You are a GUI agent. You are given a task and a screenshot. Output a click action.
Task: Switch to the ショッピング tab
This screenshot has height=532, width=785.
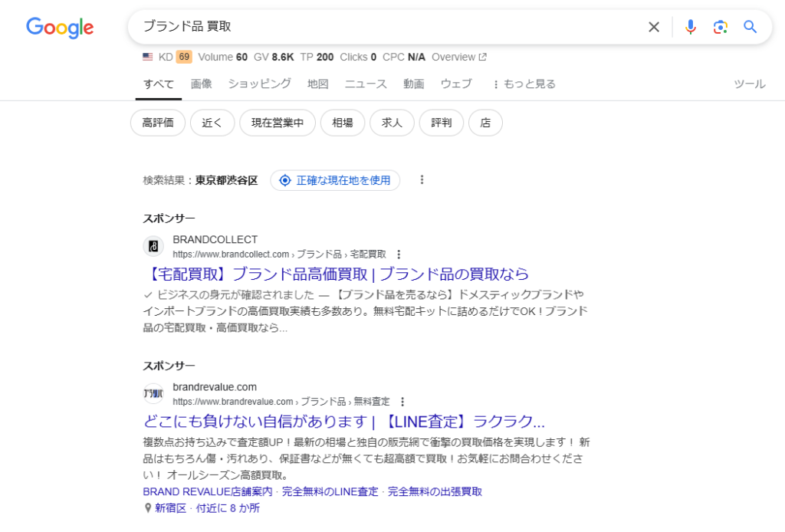click(x=259, y=84)
